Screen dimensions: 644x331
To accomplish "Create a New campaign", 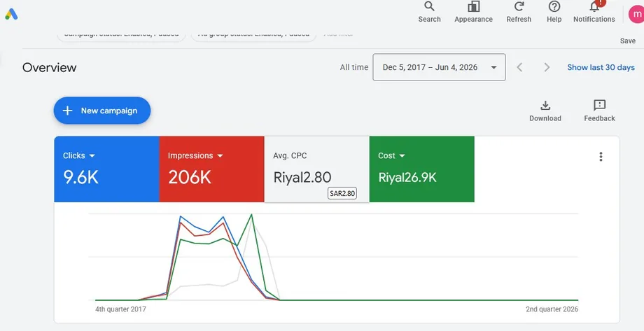I will (x=102, y=111).
